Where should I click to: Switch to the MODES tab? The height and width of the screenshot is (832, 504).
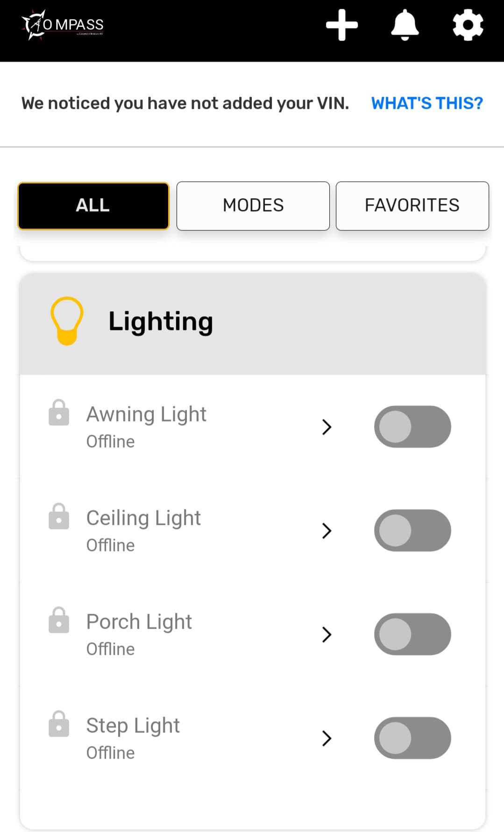coord(253,206)
